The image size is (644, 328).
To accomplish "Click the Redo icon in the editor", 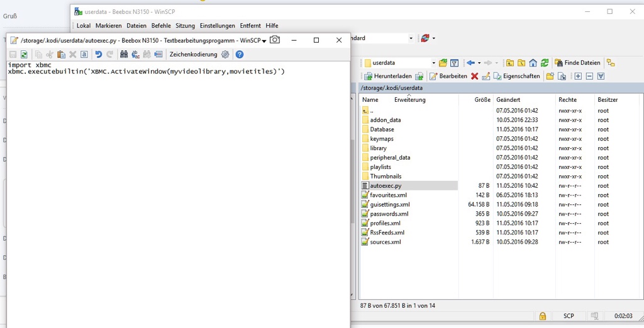I will [109, 54].
